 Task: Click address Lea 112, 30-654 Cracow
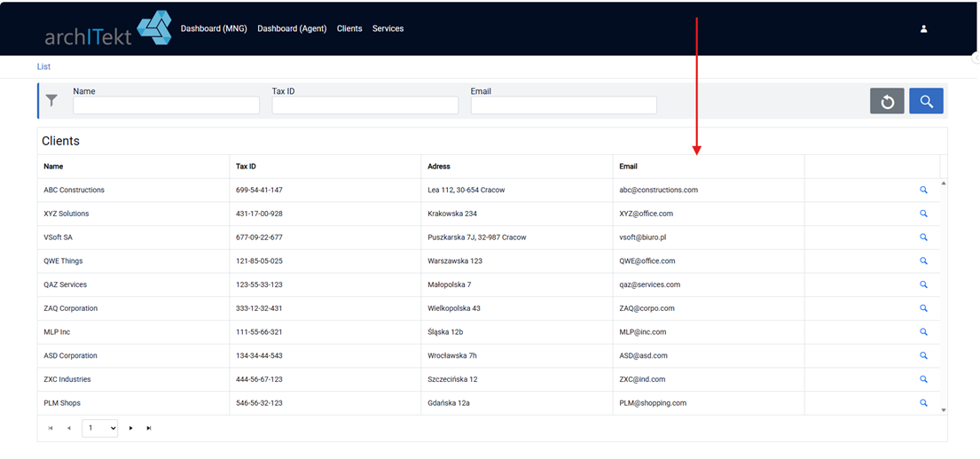click(x=466, y=190)
